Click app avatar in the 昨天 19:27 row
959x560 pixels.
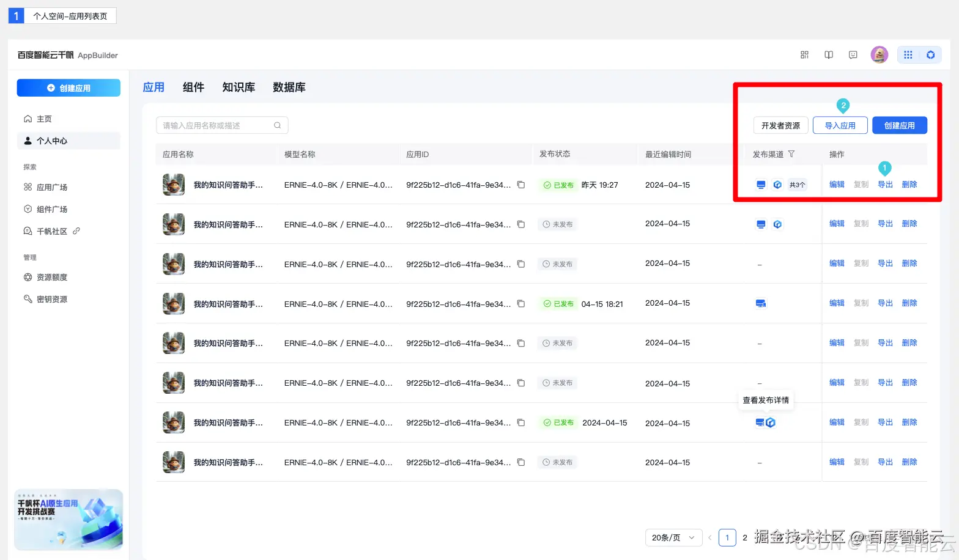coord(174,185)
